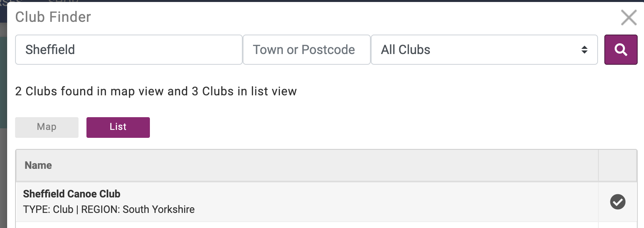Switch to the Map view tab
The height and width of the screenshot is (228, 644).
[47, 127]
